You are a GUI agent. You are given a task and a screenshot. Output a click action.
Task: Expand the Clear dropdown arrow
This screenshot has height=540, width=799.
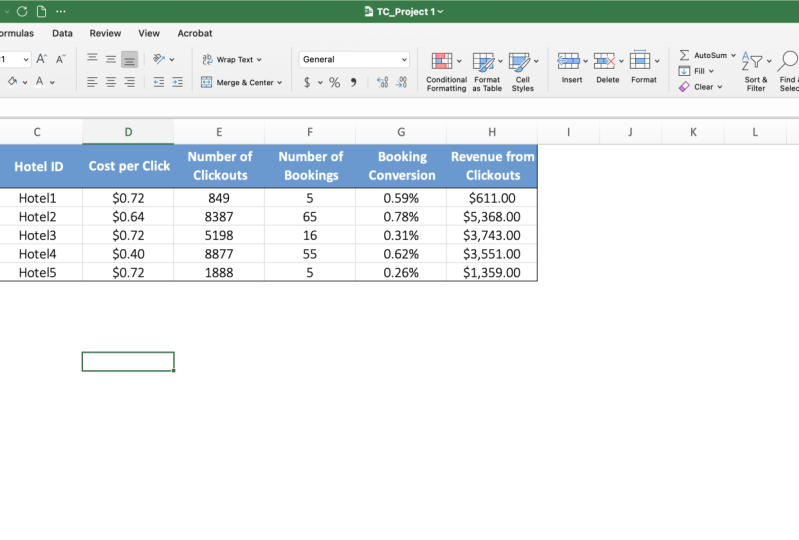(720, 87)
